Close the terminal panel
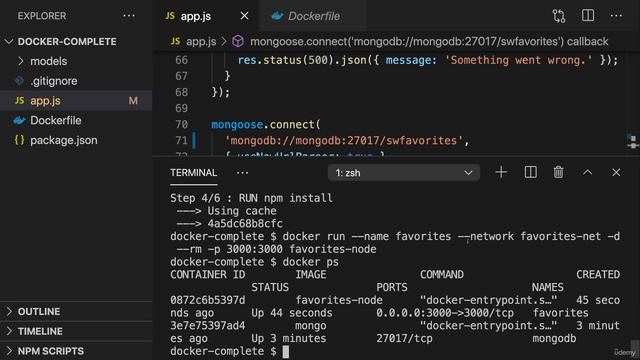The image size is (640, 360). pos(616,172)
